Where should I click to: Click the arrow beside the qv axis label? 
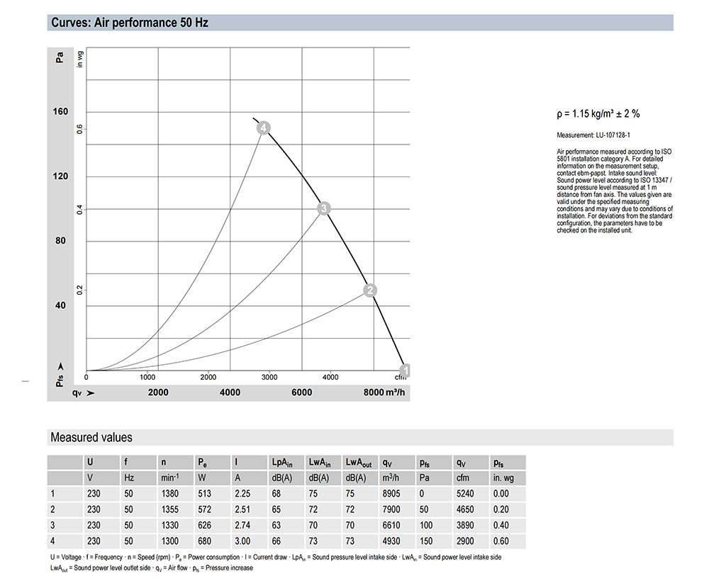[x=90, y=393]
